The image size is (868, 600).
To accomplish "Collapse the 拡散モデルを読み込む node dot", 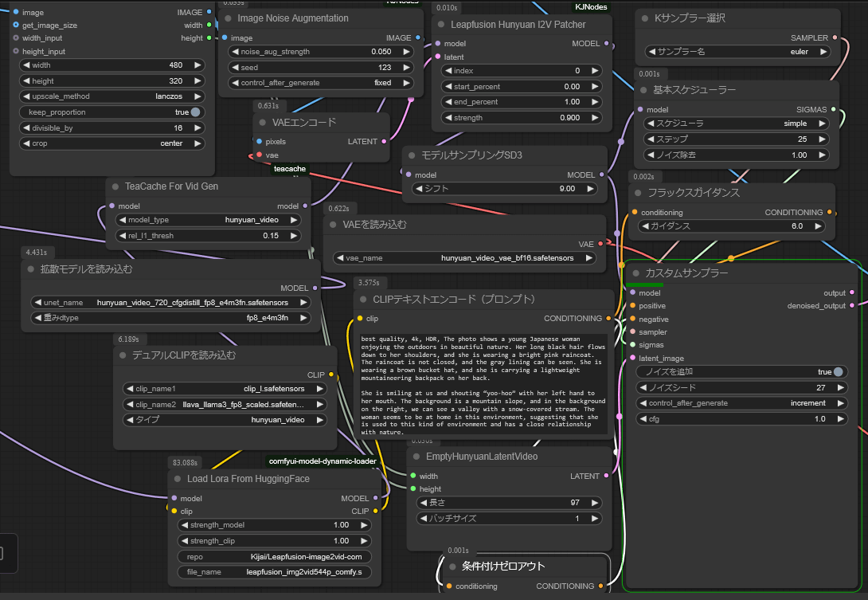I will point(31,269).
